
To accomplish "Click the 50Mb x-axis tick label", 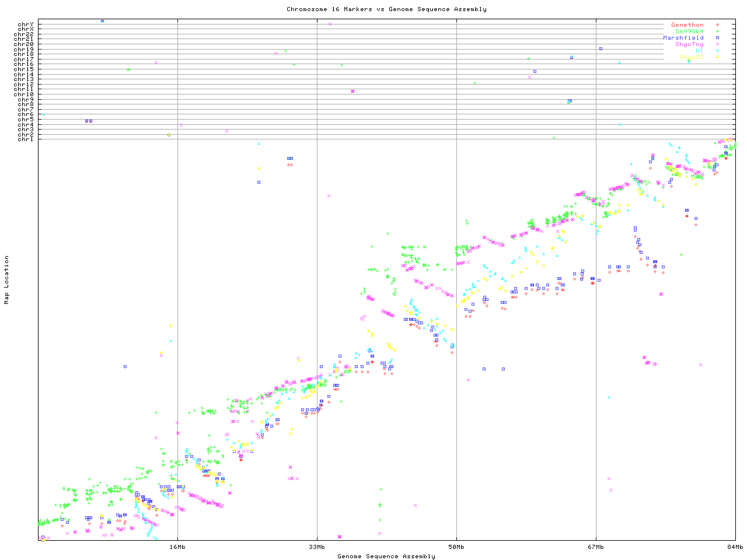I will coord(456,547).
